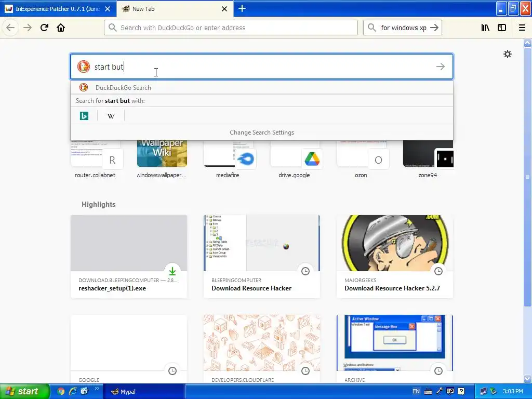Close the InExperience Patcher tab
This screenshot has width=532, height=399.
pyautogui.click(x=108, y=9)
